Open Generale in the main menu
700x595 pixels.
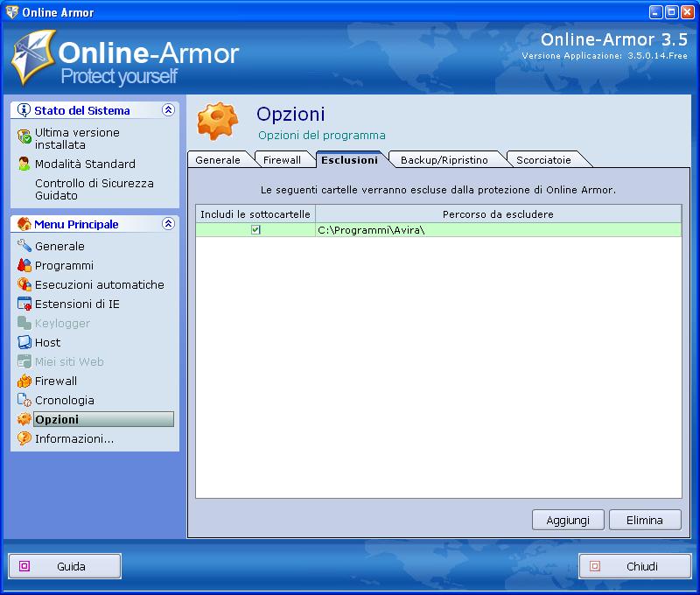coord(59,246)
